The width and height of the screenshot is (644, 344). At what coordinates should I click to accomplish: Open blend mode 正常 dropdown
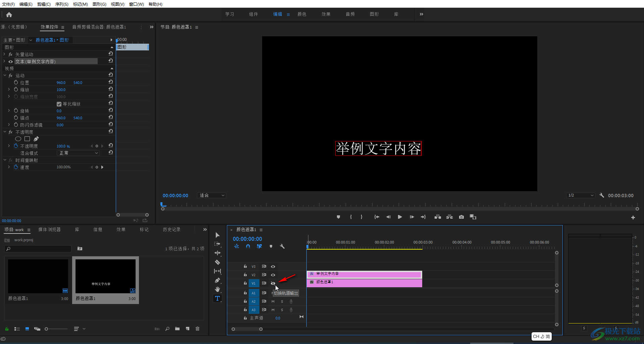tap(78, 153)
